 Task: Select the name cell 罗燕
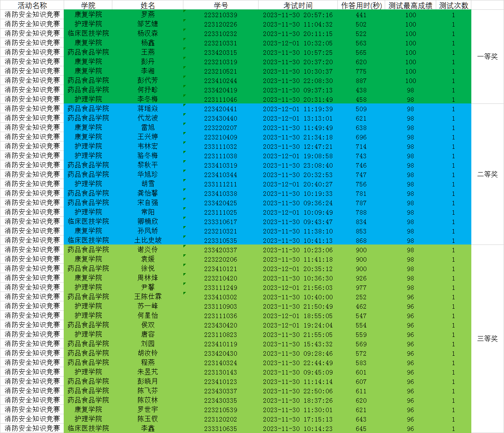click(x=147, y=15)
